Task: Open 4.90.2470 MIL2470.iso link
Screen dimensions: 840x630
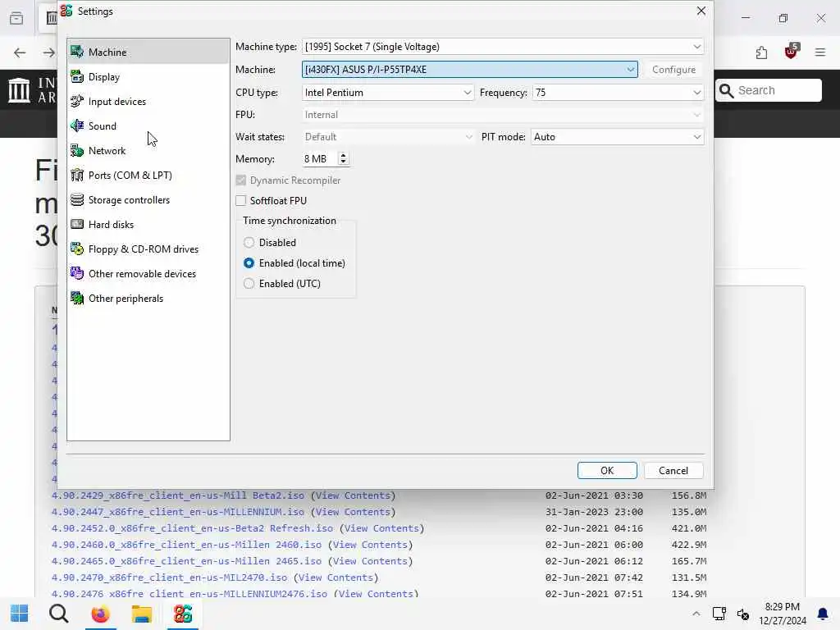Action: click(169, 577)
